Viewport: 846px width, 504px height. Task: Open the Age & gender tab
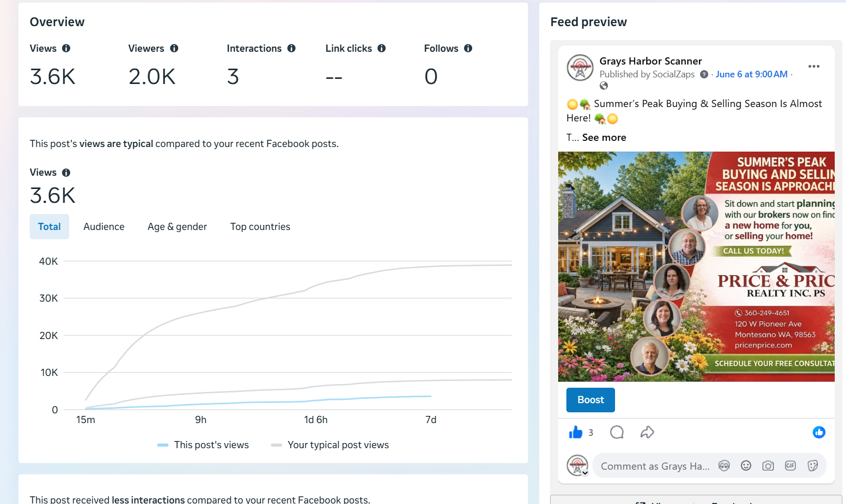[177, 226]
